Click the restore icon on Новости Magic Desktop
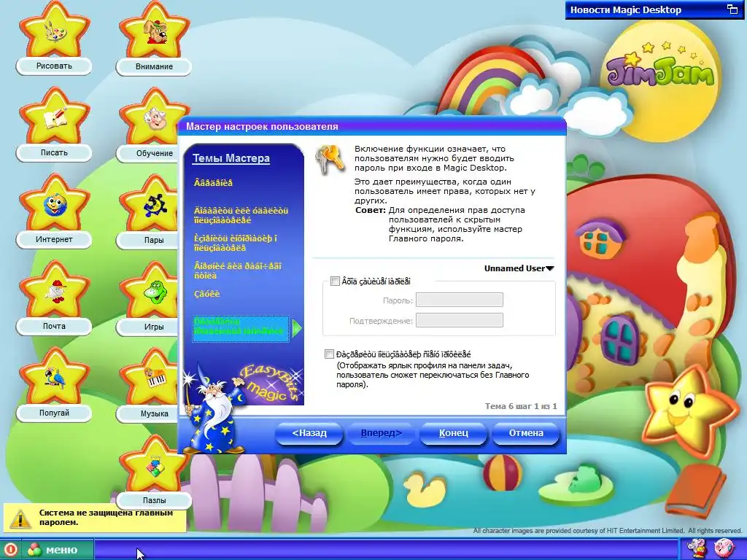This screenshot has width=747, height=560. pyautogui.click(x=732, y=9)
